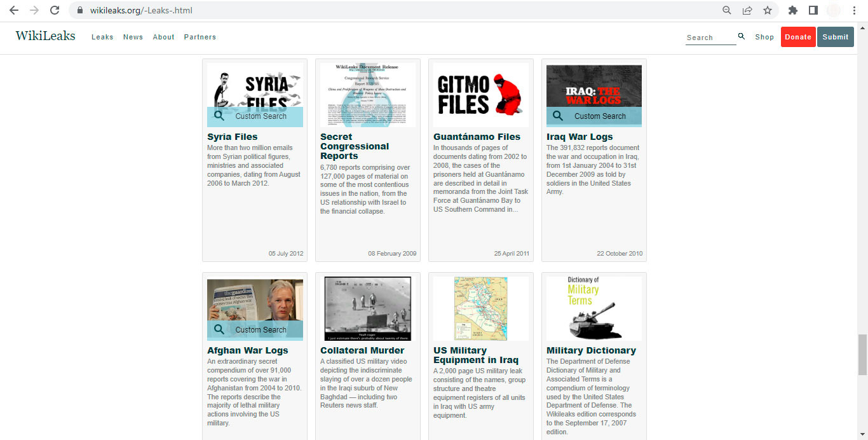Click the search icon on Iraq War Logs card
The height and width of the screenshot is (440, 868).
click(558, 116)
